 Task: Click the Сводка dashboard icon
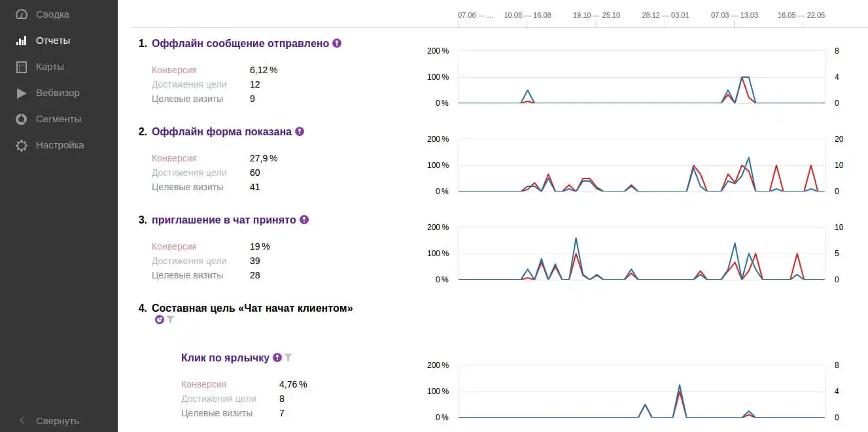click(x=22, y=14)
